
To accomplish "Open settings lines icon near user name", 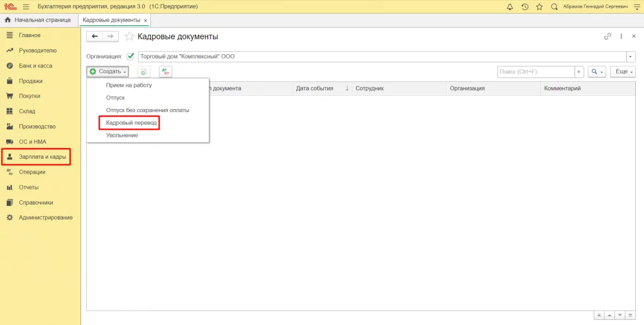I will [636, 6].
